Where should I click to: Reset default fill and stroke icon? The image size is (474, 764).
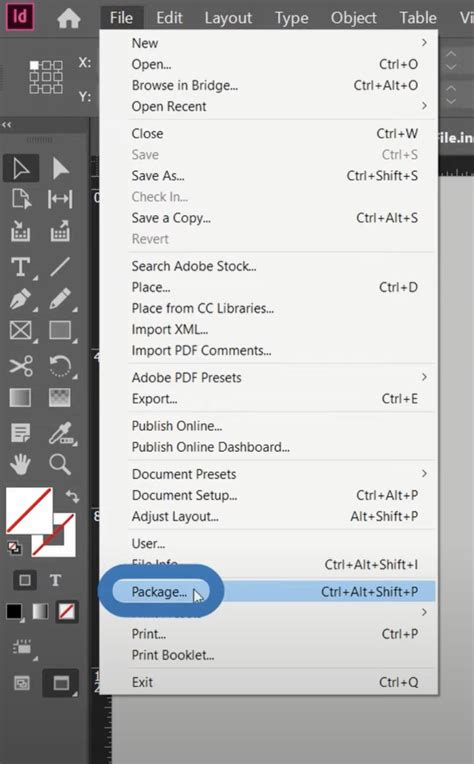[15, 548]
